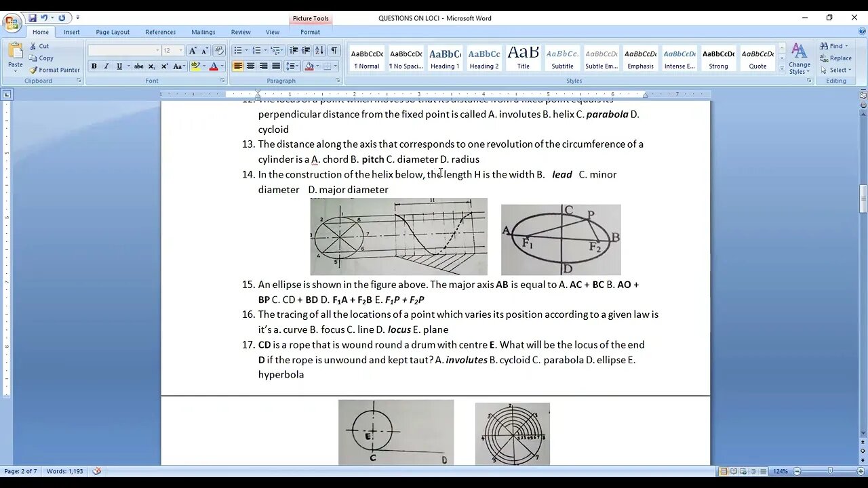This screenshot has height=488, width=868.
Task: Apply numbered list
Action: tap(256, 50)
